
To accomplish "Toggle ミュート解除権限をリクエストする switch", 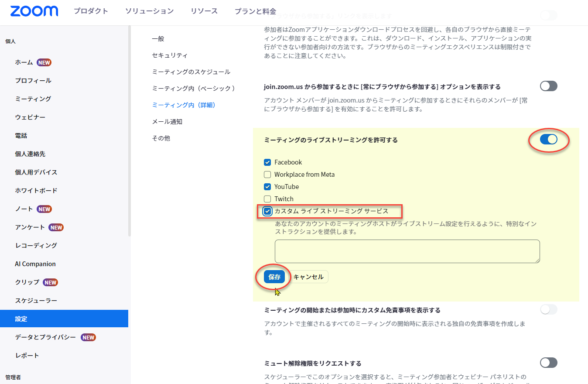I will pos(549,363).
